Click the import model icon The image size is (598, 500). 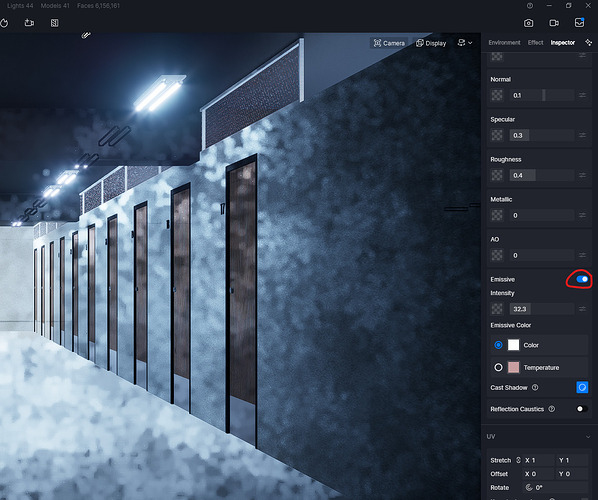(x=29, y=23)
